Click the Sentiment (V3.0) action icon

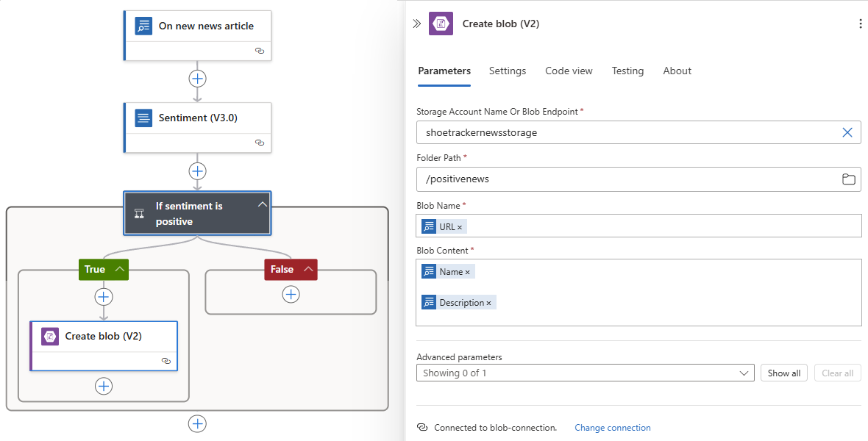click(143, 118)
